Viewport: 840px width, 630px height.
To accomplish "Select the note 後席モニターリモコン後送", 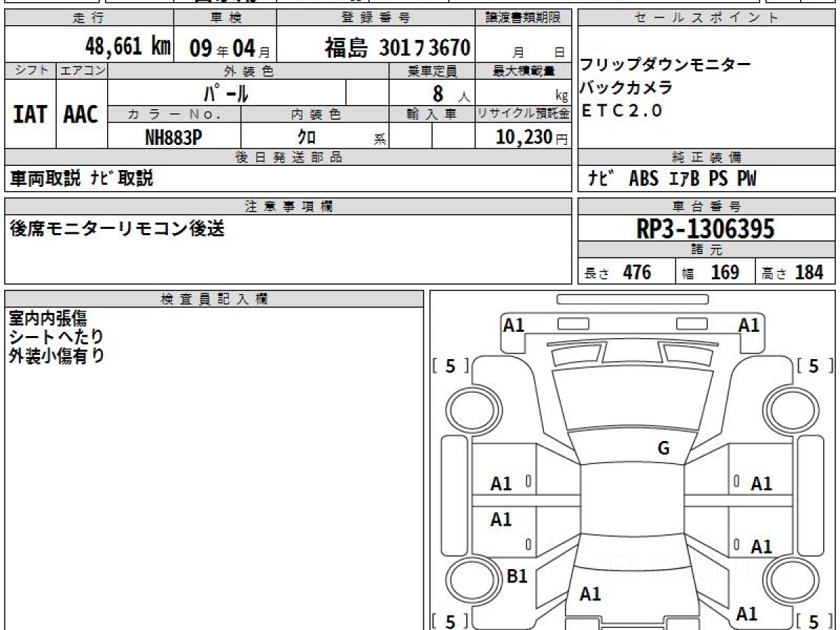I will pos(117,228).
